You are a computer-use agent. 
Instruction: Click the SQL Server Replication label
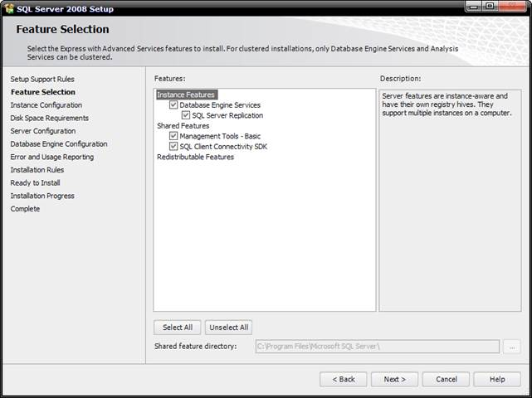(227, 115)
